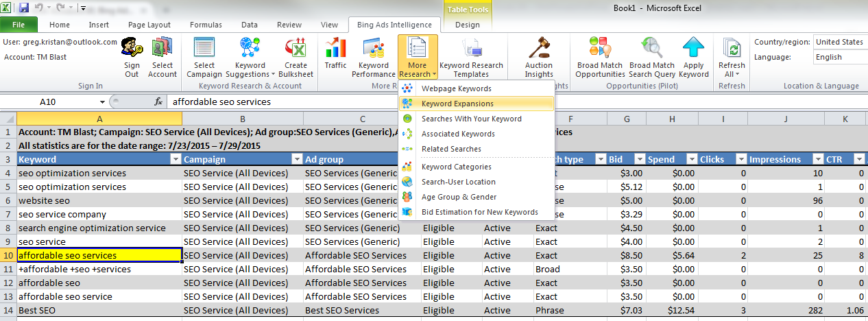The image size is (868, 321).
Task: Open Keyword Research Templates
Action: (471, 57)
